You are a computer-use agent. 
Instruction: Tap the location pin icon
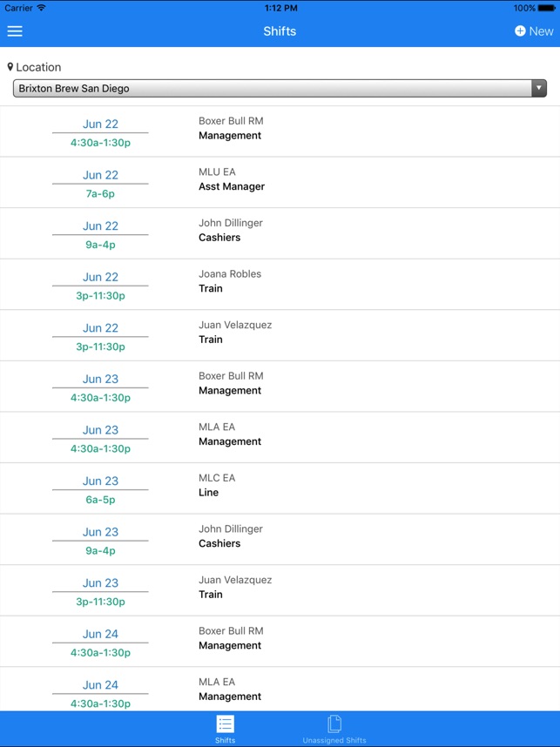(x=10, y=67)
